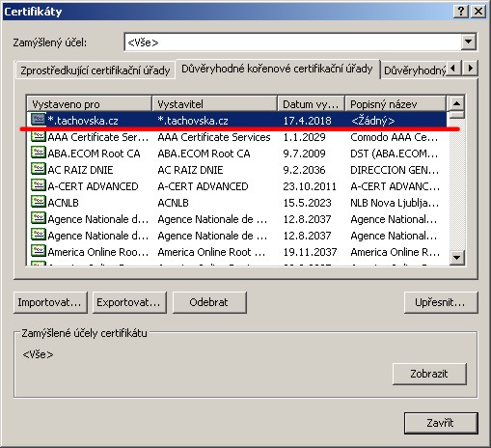Click Zobrazit to view certificate
Viewport: 491px width, 448px height.
tap(429, 374)
